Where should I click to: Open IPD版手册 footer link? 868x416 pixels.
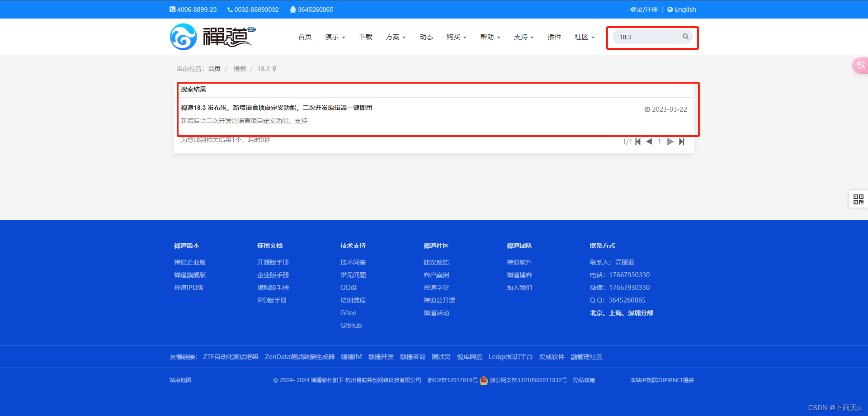click(272, 300)
